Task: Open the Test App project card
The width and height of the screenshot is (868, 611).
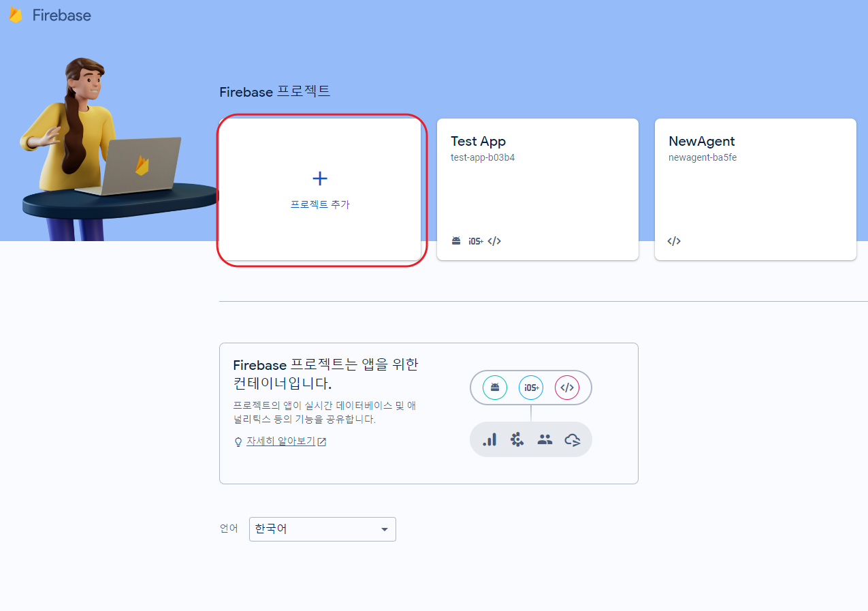Action: tap(538, 189)
